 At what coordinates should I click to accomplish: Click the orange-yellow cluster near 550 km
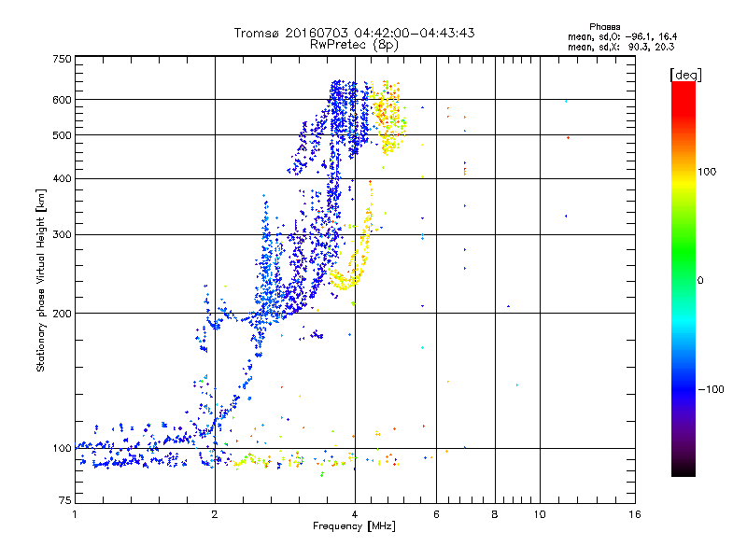pos(389,118)
